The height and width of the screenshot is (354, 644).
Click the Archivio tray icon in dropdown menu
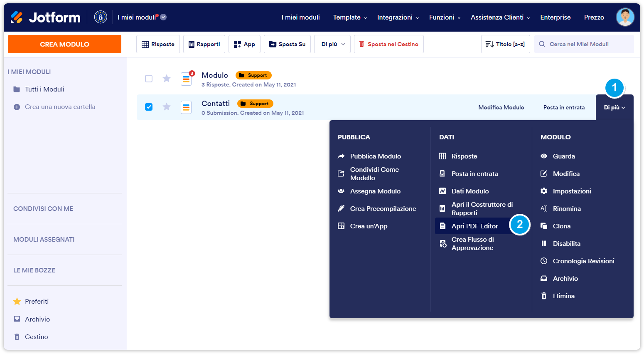pos(544,279)
